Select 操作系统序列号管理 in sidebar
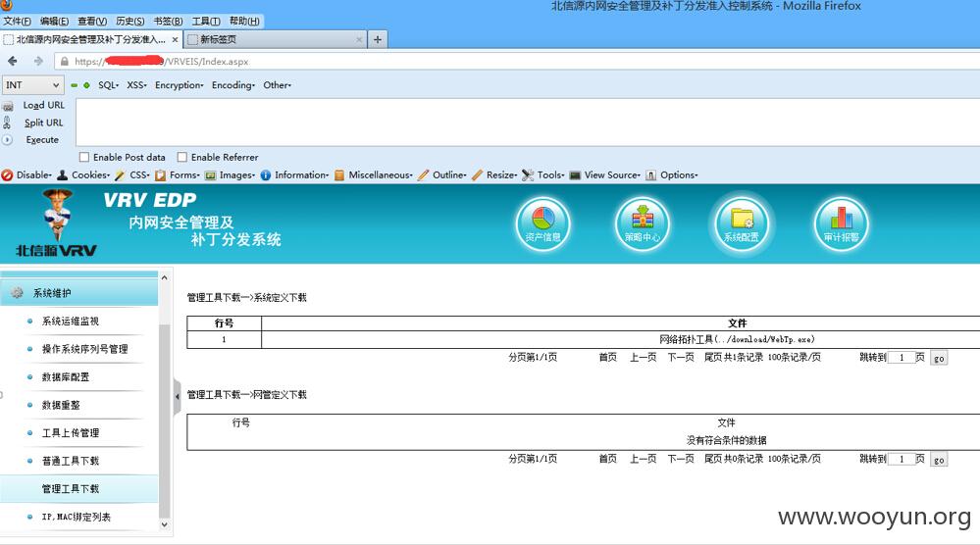The width and height of the screenshot is (980, 545). 84,349
